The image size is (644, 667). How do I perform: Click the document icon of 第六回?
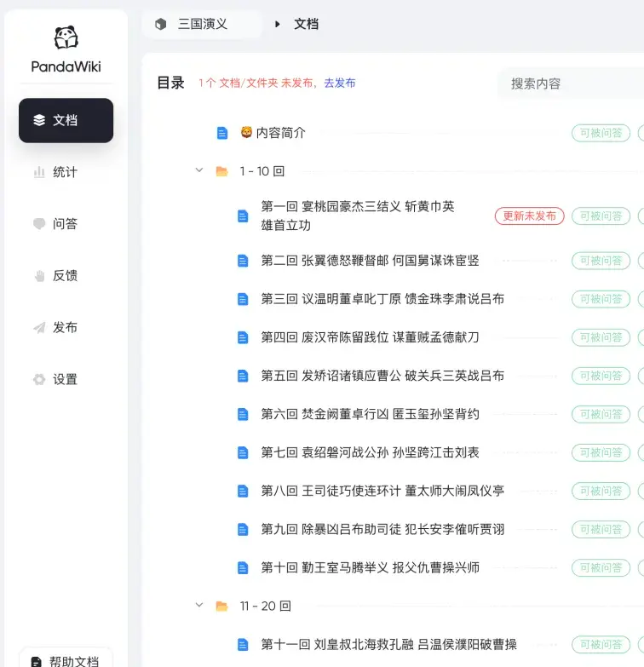[x=243, y=414]
